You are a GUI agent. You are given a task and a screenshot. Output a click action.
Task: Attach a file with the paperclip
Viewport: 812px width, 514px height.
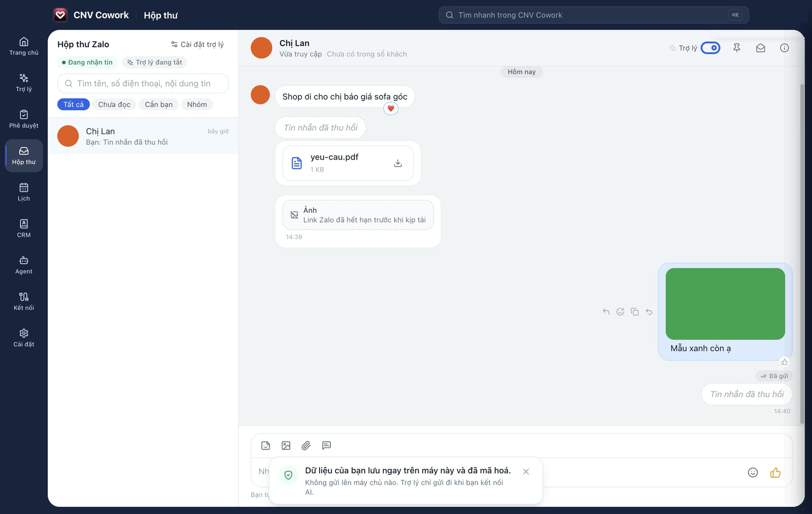click(x=306, y=445)
